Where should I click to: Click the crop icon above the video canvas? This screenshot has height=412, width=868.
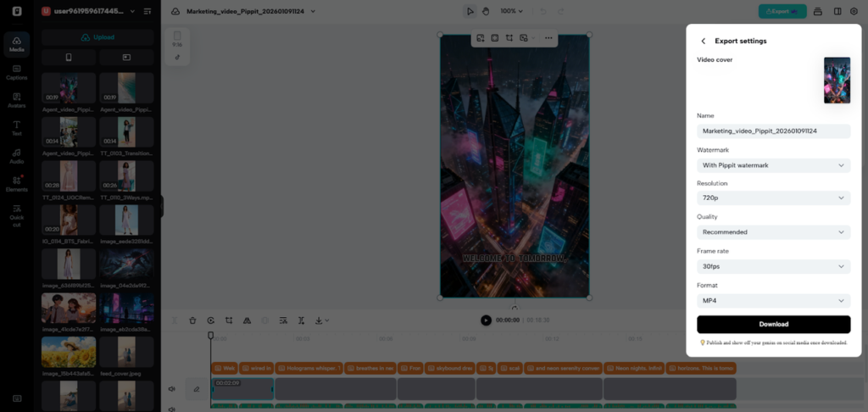point(509,38)
